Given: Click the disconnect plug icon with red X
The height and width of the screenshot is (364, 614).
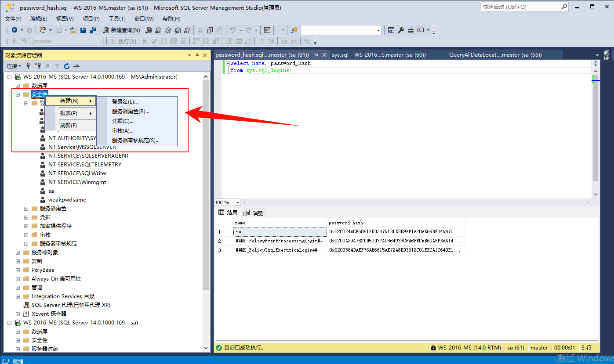Looking at the screenshot, I should [38, 66].
